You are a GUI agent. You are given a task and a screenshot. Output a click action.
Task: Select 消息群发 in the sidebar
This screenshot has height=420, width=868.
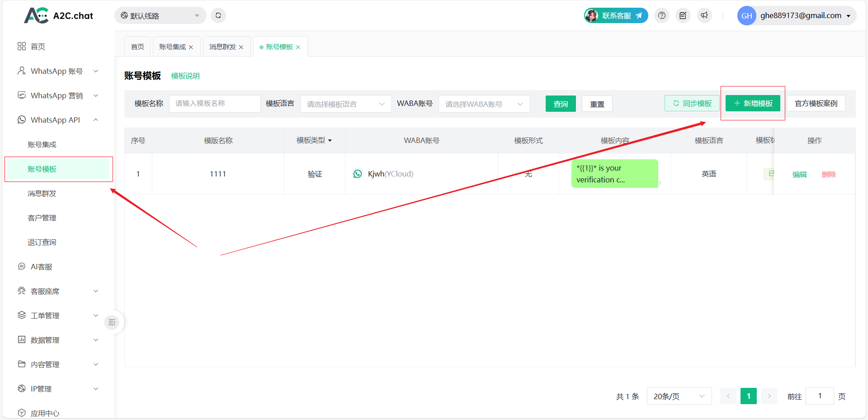pos(42,194)
